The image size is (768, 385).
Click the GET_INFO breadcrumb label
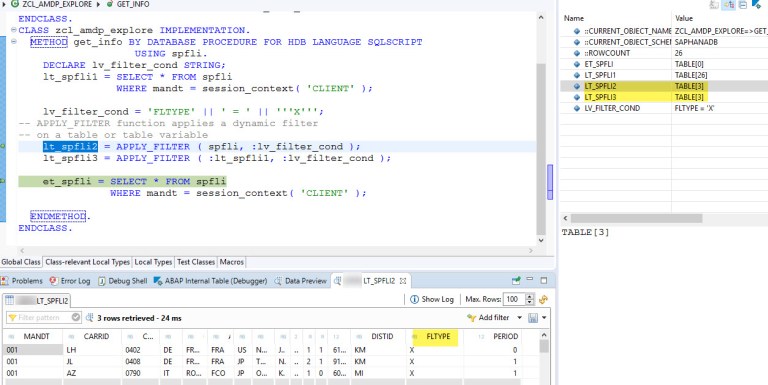[133, 4]
